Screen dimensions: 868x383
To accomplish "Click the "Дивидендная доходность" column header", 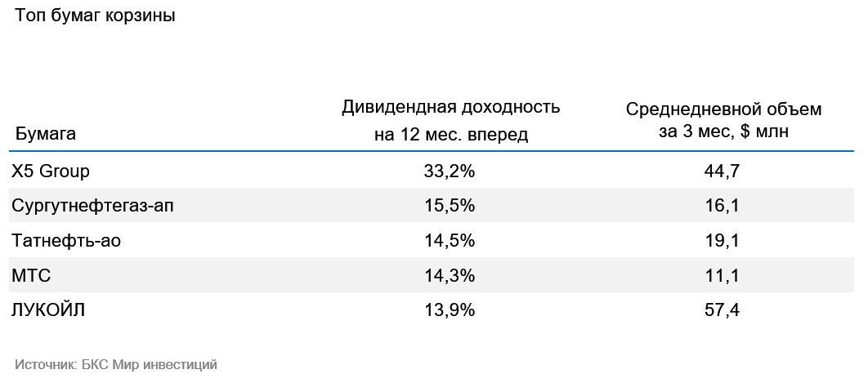I will (450, 121).
